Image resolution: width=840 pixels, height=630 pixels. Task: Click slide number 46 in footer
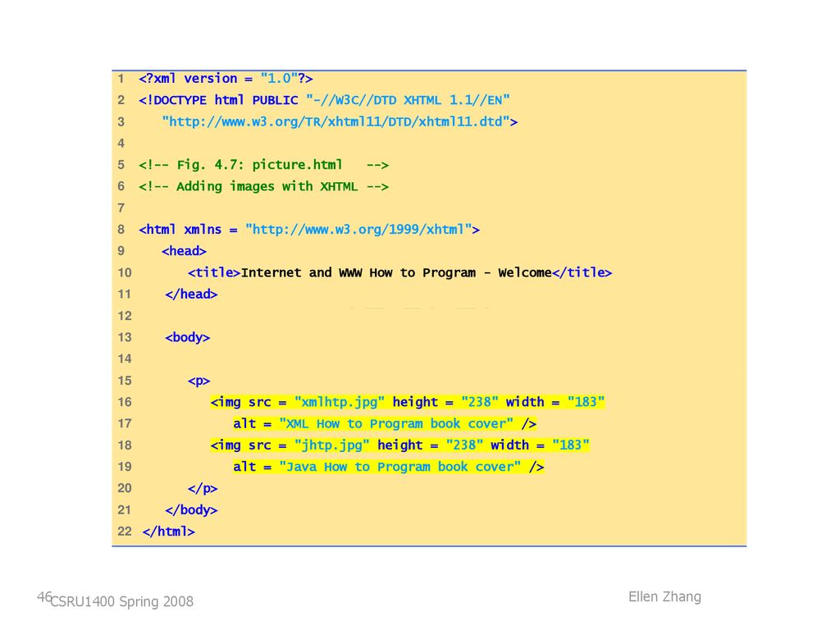[x=44, y=596]
